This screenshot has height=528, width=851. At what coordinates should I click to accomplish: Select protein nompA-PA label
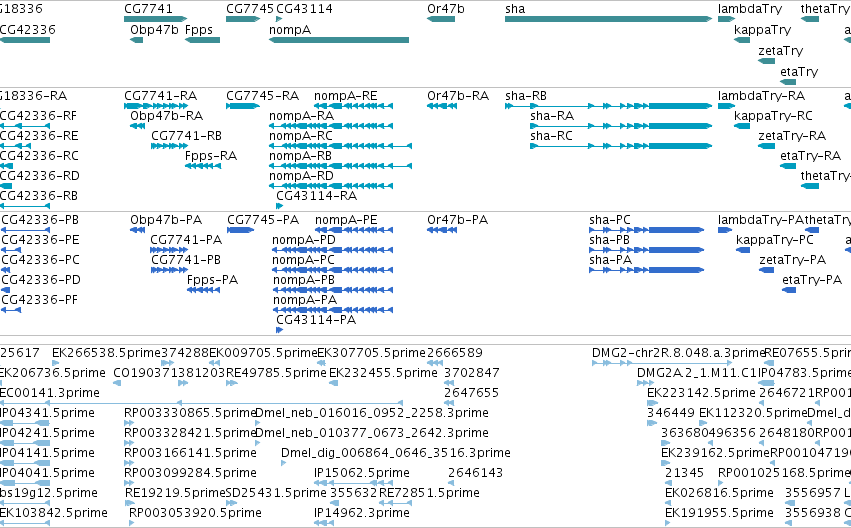304,300
